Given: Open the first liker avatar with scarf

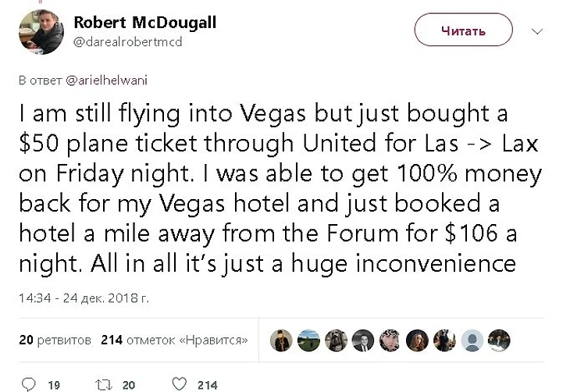Looking at the screenshot, I should 281,340.
